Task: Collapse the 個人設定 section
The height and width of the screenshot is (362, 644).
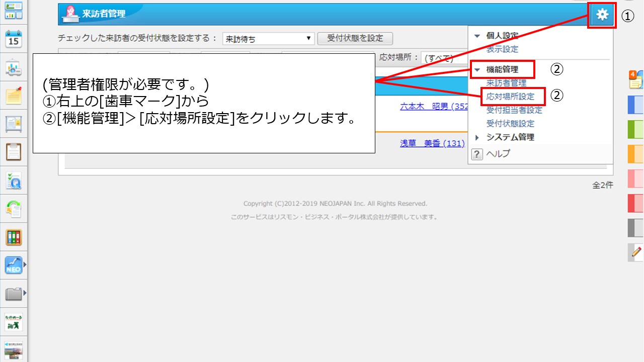Action: pyautogui.click(x=477, y=36)
